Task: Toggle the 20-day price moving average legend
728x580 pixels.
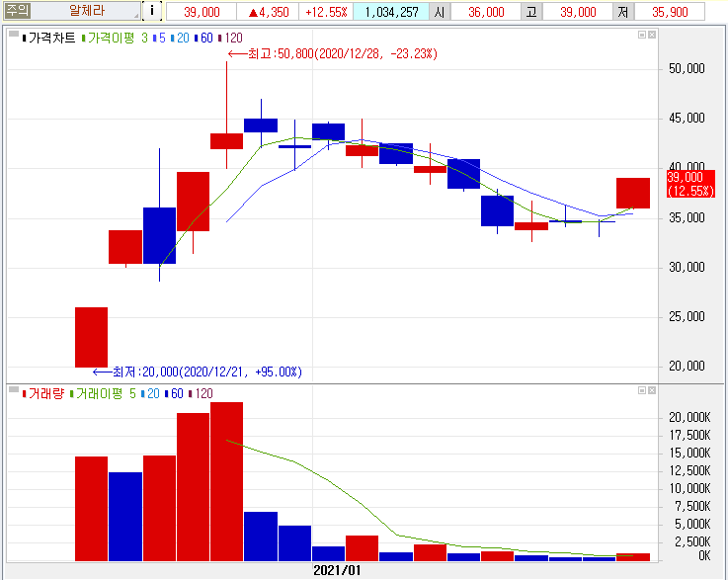Action: pos(180,39)
